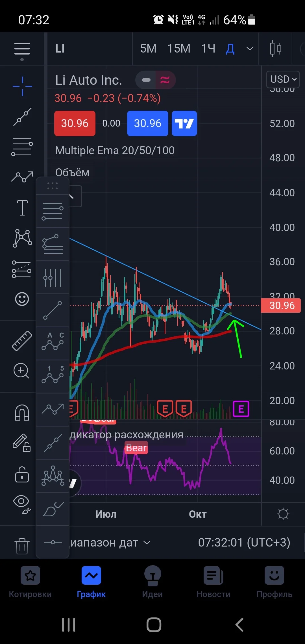Select the trend line drawing tool

pyautogui.click(x=22, y=117)
